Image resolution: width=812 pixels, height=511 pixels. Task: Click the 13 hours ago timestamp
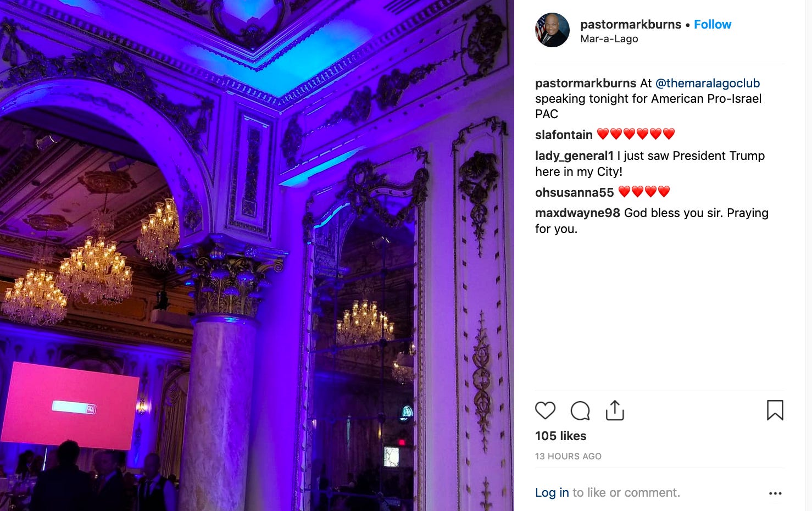(x=568, y=456)
